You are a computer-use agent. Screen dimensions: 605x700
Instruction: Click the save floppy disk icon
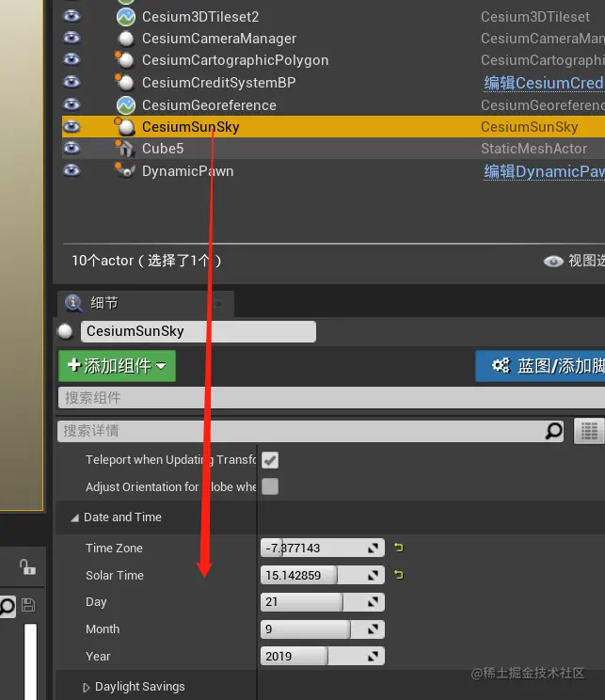(x=28, y=605)
